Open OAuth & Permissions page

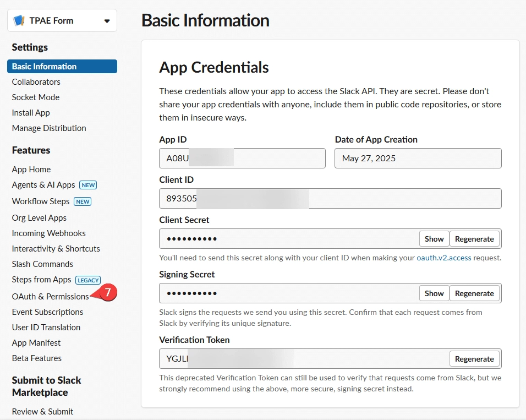point(50,297)
